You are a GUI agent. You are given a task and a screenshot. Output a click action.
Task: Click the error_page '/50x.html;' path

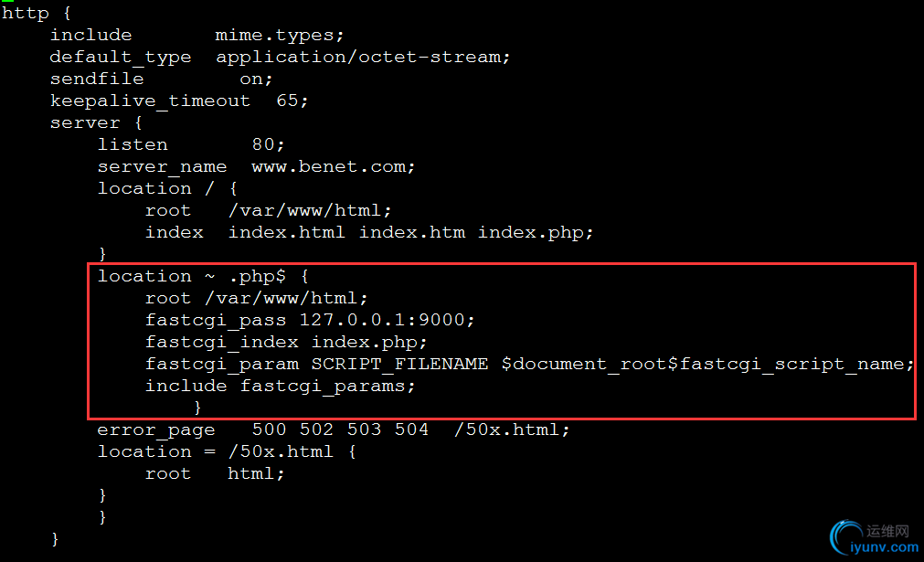[x=512, y=429]
